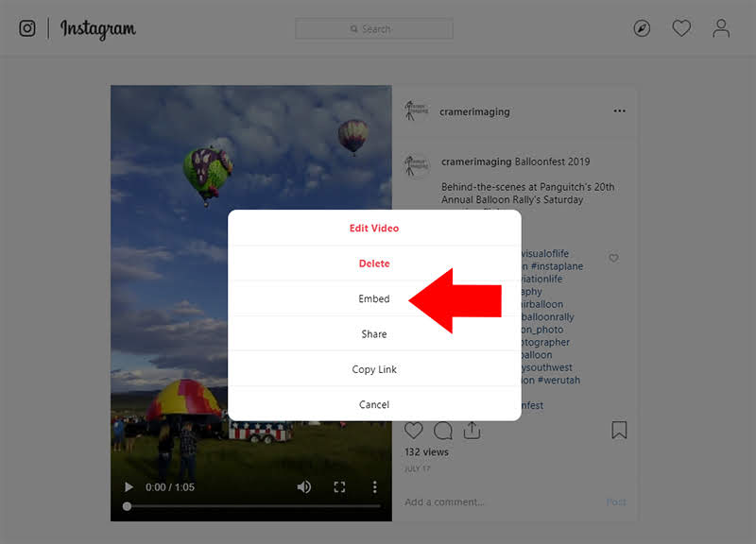Click the Post comment button
Viewport: 756px width, 544px height.
[616, 502]
